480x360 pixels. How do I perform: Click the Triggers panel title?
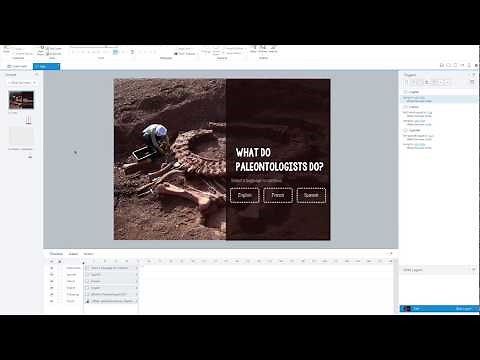[x=410, y=75]
